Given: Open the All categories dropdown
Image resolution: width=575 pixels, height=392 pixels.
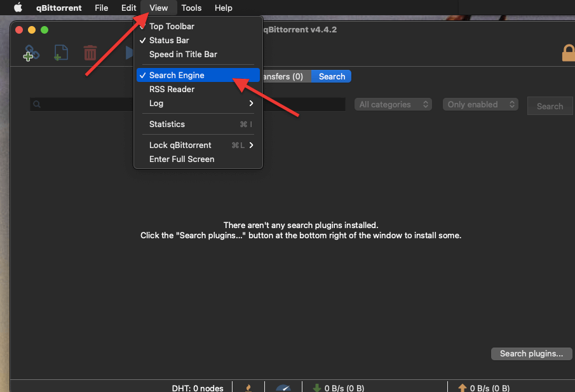Looking at the screenshot, I should (393, 104).
